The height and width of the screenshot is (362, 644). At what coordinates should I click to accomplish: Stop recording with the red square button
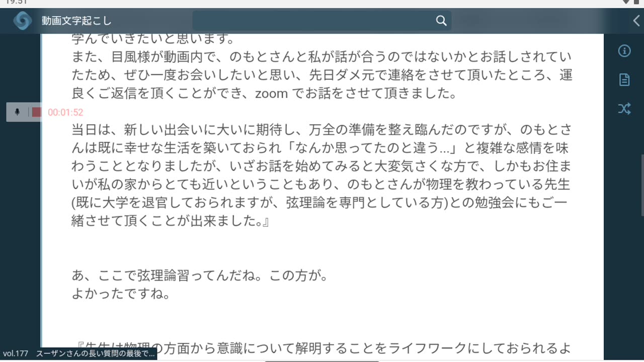[x=36, y=112]
